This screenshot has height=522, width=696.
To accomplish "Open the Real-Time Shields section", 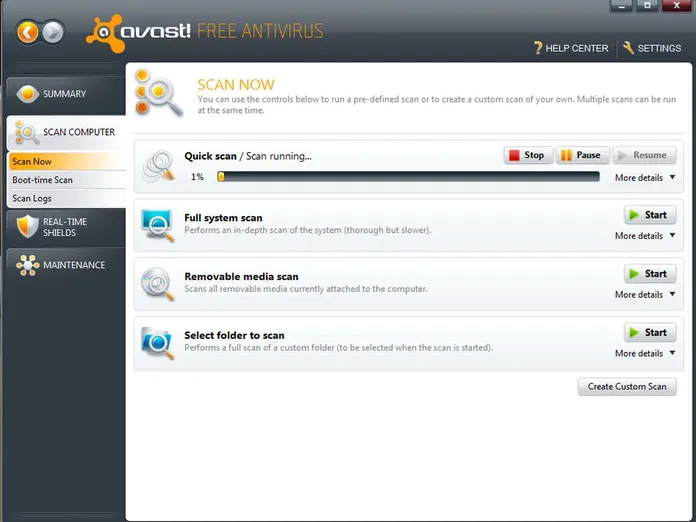I will (x=64, y=227).
